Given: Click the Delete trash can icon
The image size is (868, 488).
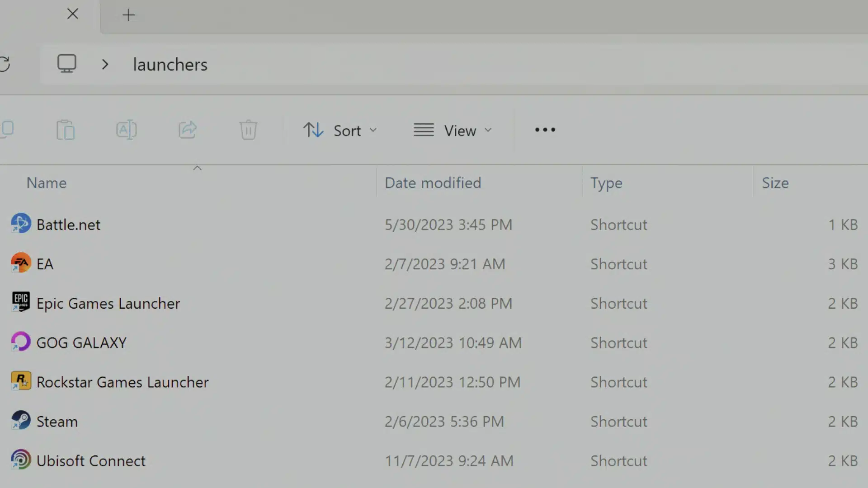Looking at the screenshot, I should 248,130.
